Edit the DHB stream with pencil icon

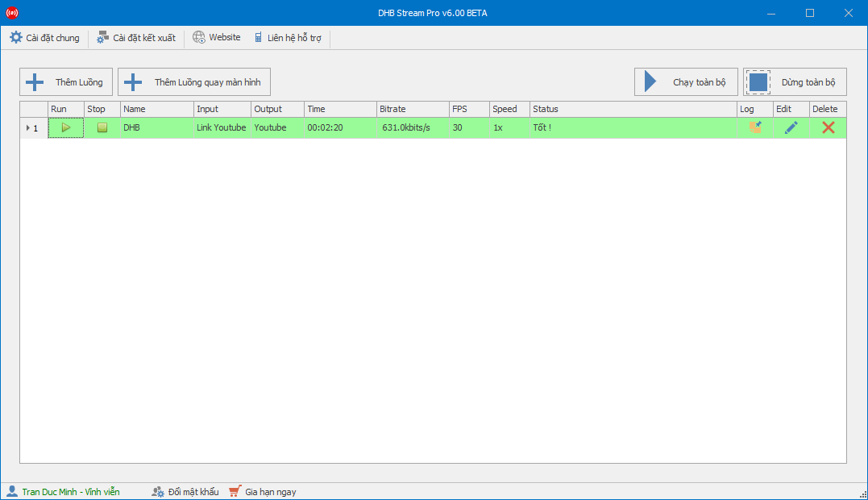(791, 127)
